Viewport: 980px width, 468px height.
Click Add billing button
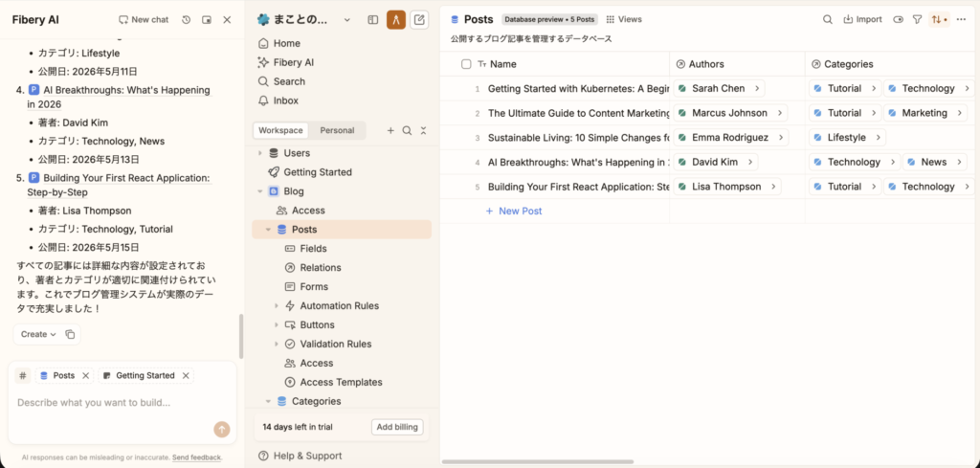point(397,428)
